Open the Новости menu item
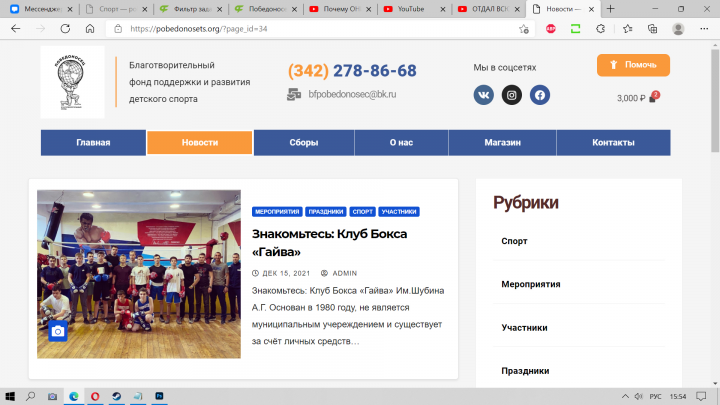This screenshot has height=405, width=720. pos(200,143)
